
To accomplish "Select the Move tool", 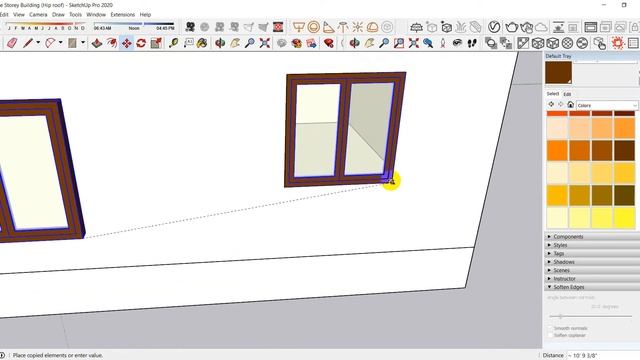I will [x=127, y=43].
